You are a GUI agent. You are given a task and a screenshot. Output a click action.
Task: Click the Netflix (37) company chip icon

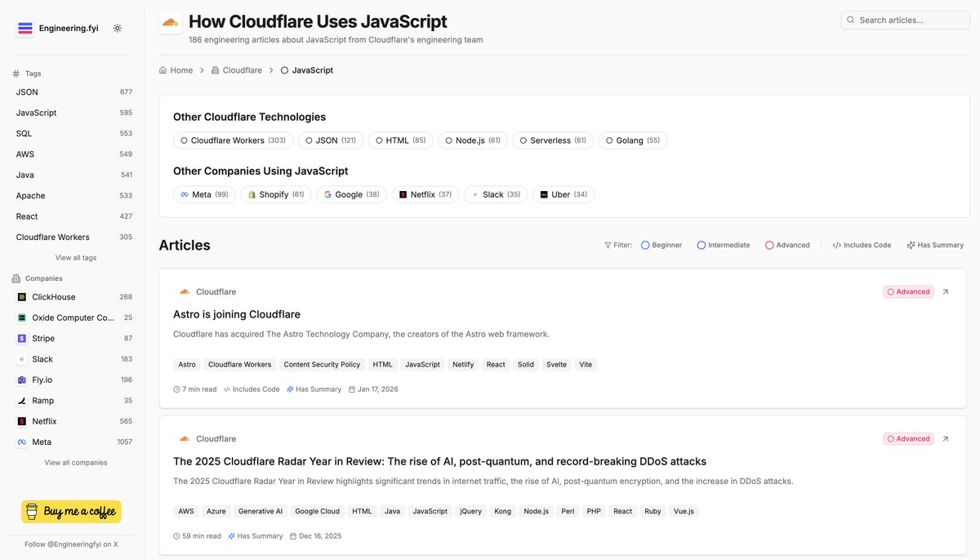pos(403,195)
